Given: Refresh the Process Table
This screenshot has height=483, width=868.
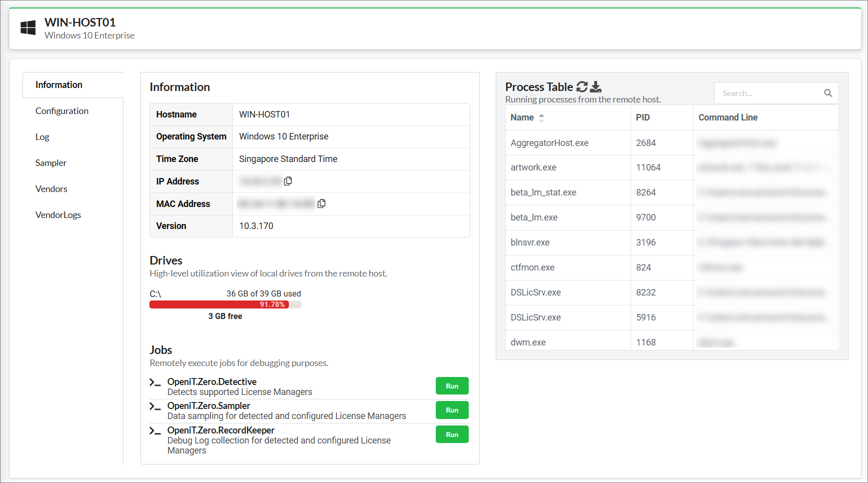Looking at the screenshot, I should pyautogui.click(x=582, y=86).
